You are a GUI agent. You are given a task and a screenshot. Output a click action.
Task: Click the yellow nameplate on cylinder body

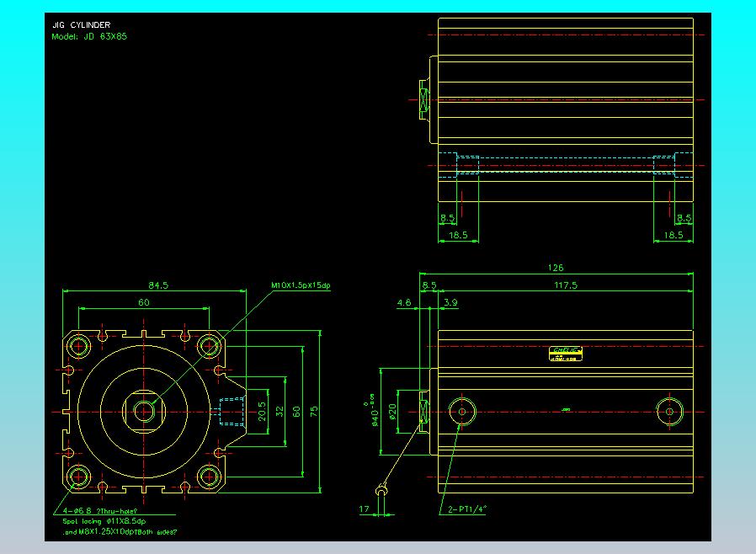pos(566,354)
